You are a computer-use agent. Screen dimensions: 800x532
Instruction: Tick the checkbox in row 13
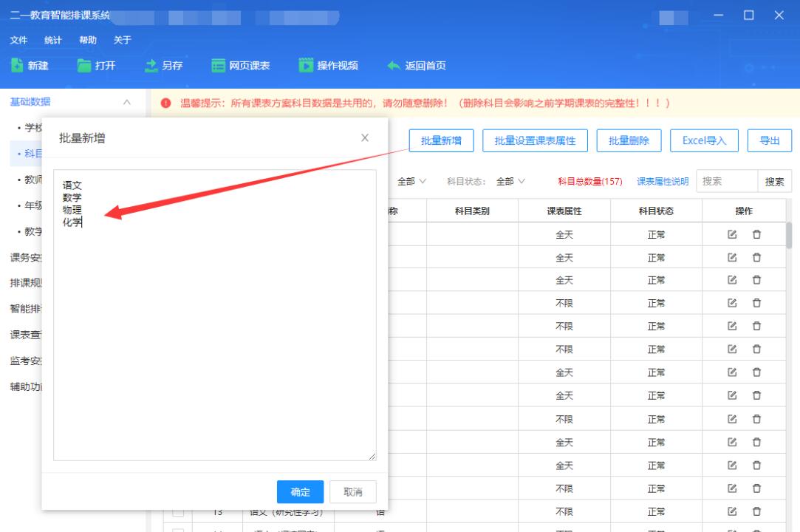pyautogui.click(x=178, y=511)
